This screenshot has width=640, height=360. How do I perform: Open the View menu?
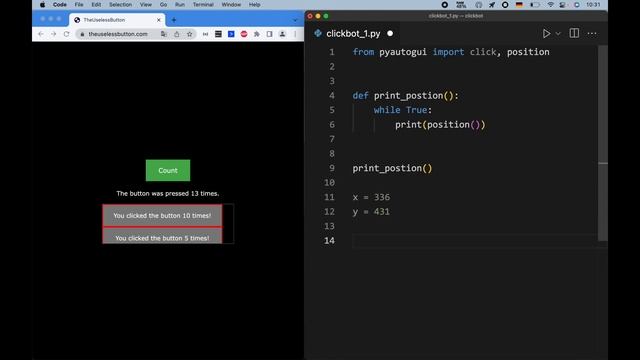146,4
